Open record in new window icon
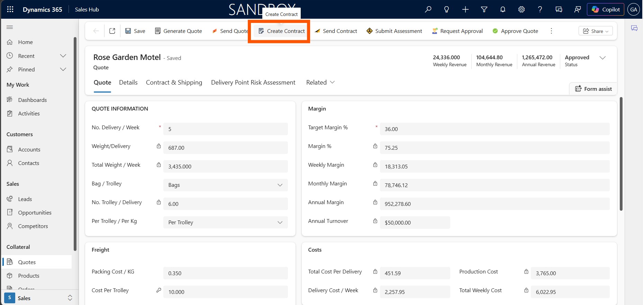This screenshot has height=305, width=644. point(112,31)
